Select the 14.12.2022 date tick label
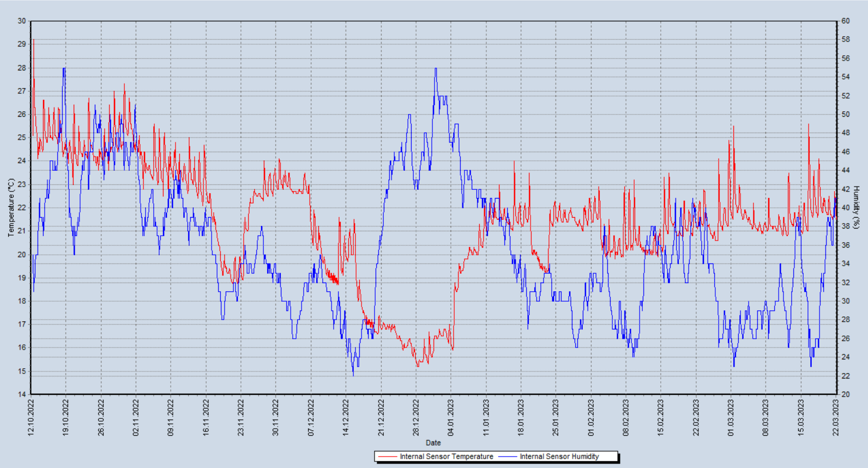This screenshot has height=468, width=868. (346, 417)
